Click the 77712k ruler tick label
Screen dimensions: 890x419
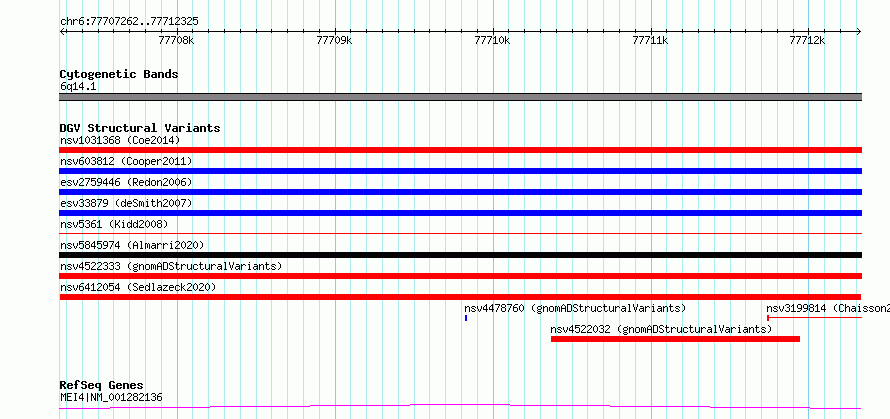[808, 41]
